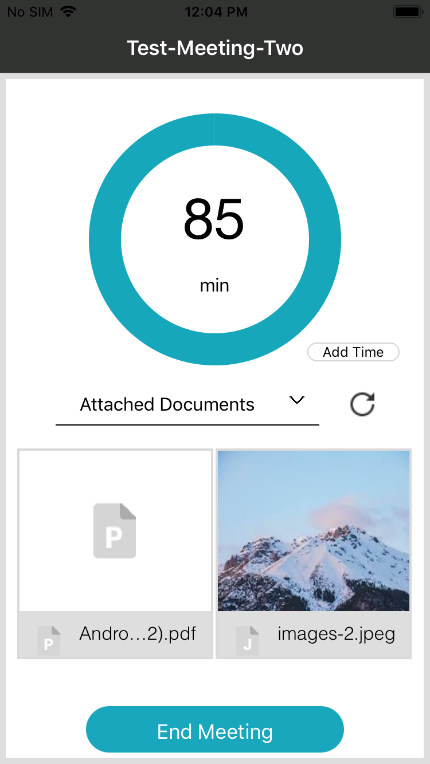
Task: Open the Attached Documents dropdown label
Action: point(167,404)
